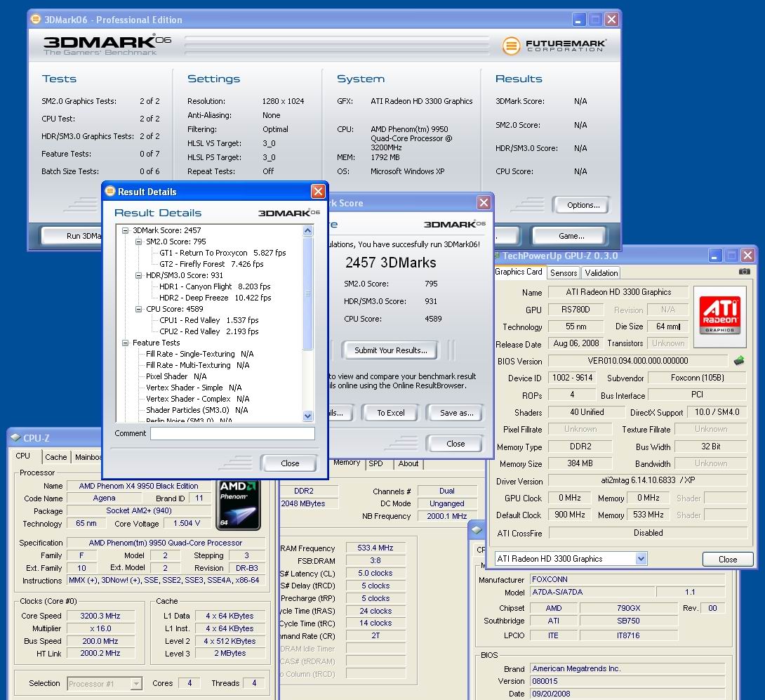Image resolution: width=765 pixels, height=700 pixels.
Task: Click the Result Details scrollbar down arrow
Action: click(308, 416)
